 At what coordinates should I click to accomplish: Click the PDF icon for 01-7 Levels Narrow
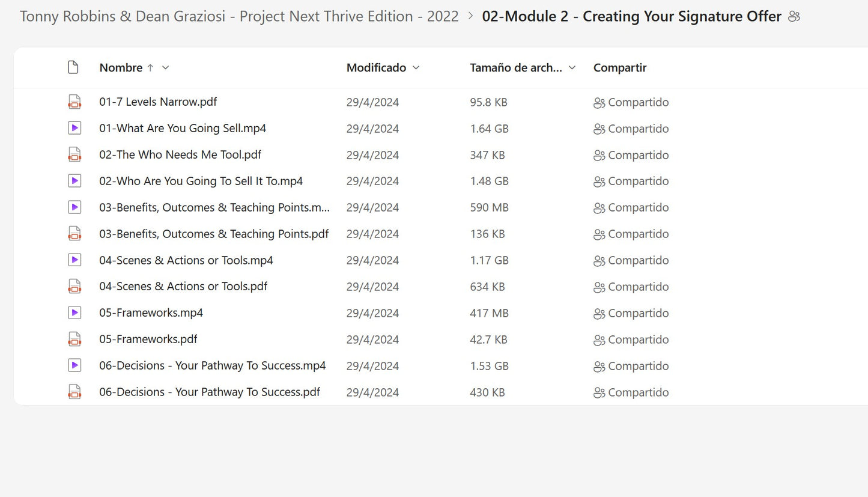click(x=74, y=102)
